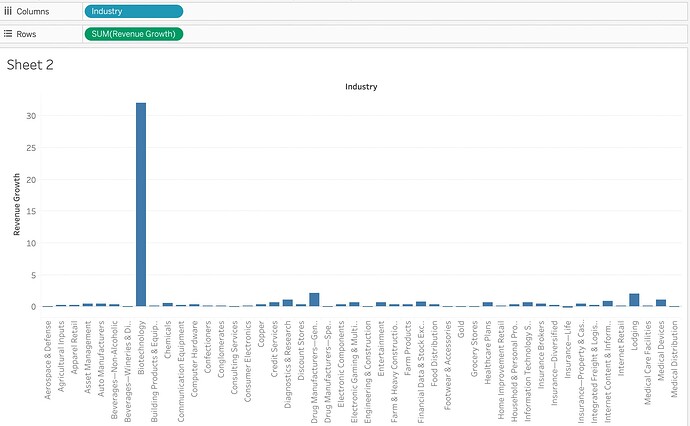Click the Sheet 2 title
690x426 pixels.
[30, 65]
